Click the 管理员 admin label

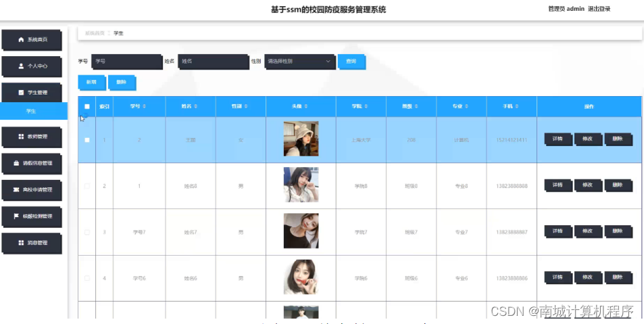click(566, 9)
